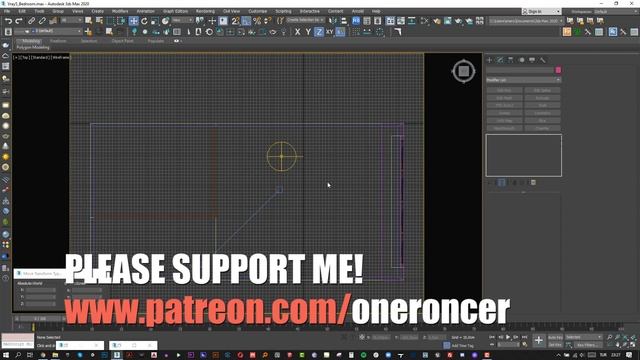Open the Create Selection Set dropdown
Viewport: 640px width, 360px height.
[305, 20]
